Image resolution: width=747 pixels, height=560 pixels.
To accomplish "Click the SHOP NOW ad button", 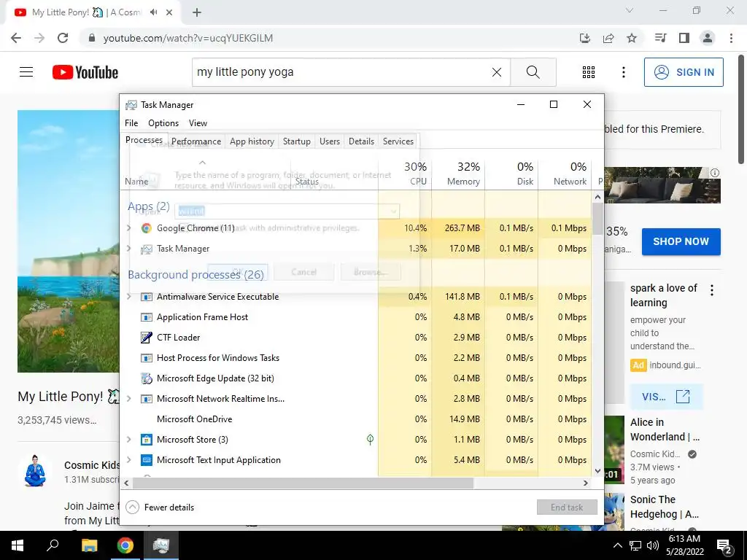I will pyautogui.click(x=681, y=241).
